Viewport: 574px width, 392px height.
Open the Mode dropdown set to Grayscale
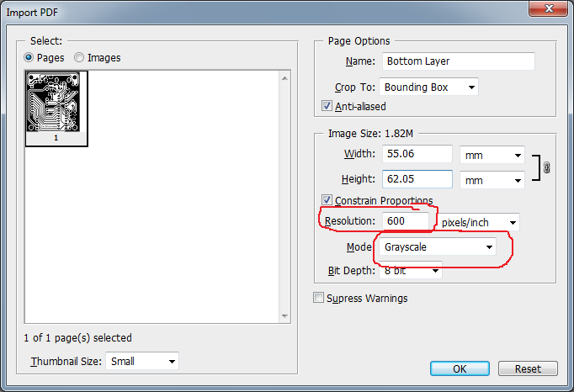pyautogui.click(x=438, y=247)
